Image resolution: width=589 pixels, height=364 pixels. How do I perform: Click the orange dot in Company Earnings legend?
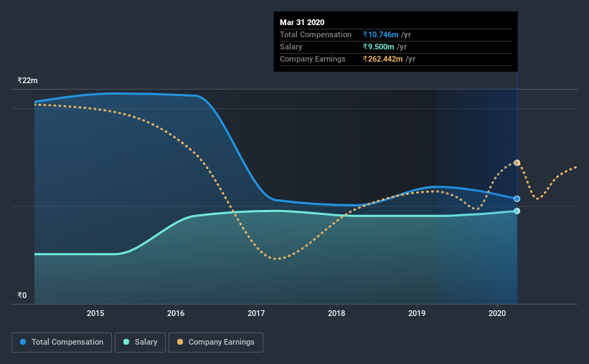(180, 342)
